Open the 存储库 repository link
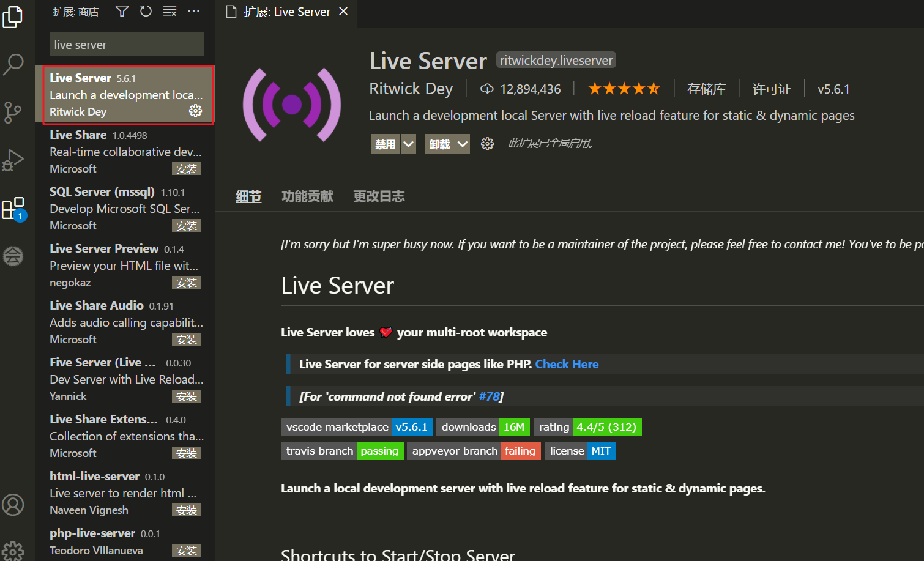 (x=706, y=89)
